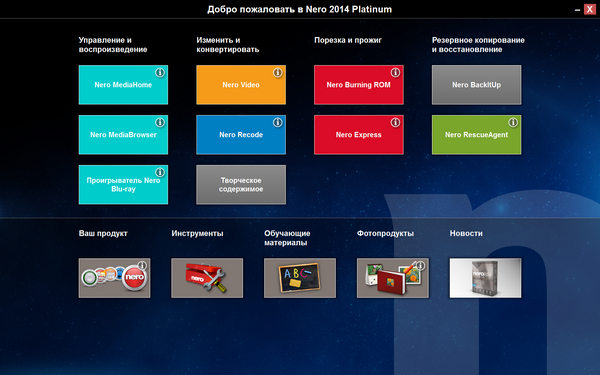This screenshot has height=375, width=600.
Task: Close the Nero 2014 Platinum window
Action: coord(590,10)
